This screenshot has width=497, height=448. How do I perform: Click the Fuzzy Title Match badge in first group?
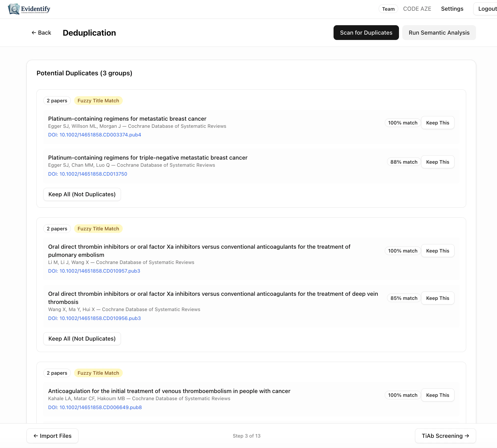(98, 101)
